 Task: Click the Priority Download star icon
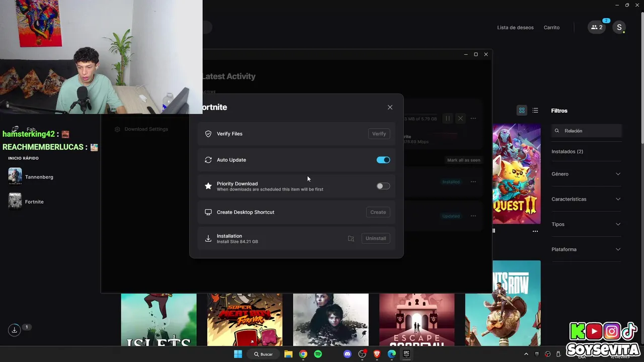point(208,186)
